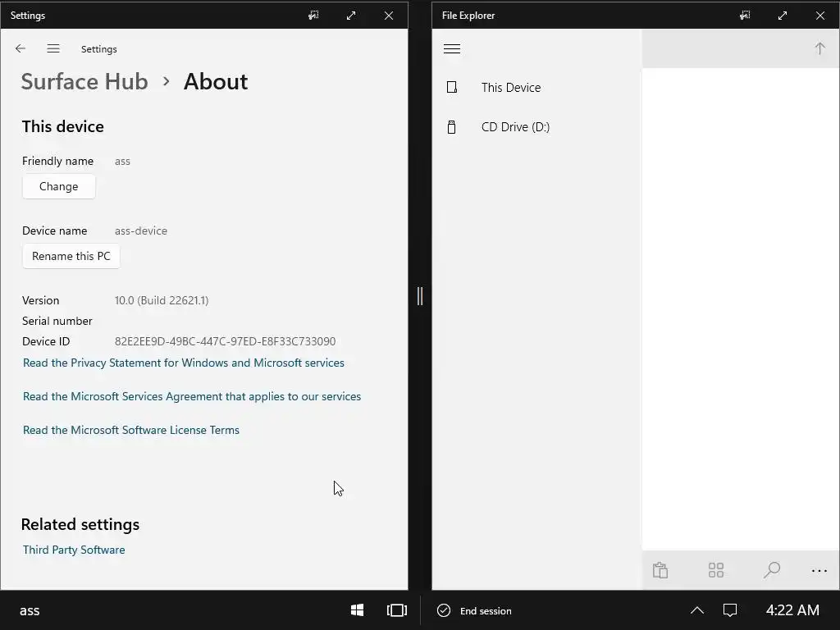Open the Microsoft Software License Terms link
Screen dimensions: 840x630
pos(131,430)
